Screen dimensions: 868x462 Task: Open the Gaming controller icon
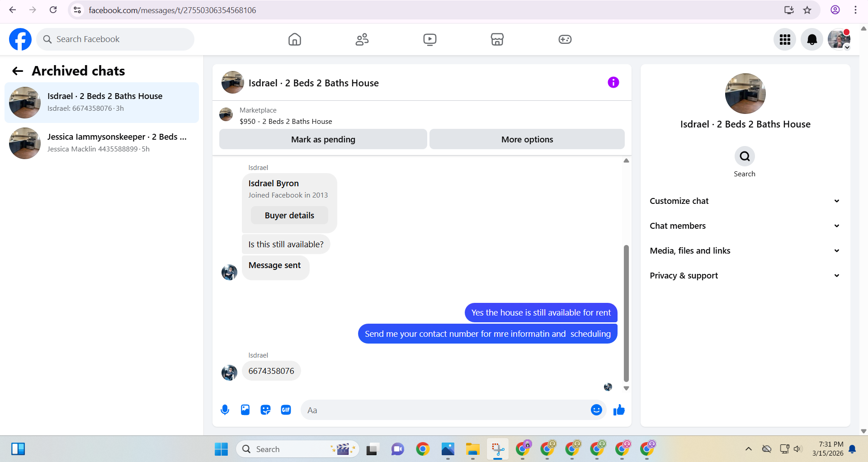pos(565,39)
